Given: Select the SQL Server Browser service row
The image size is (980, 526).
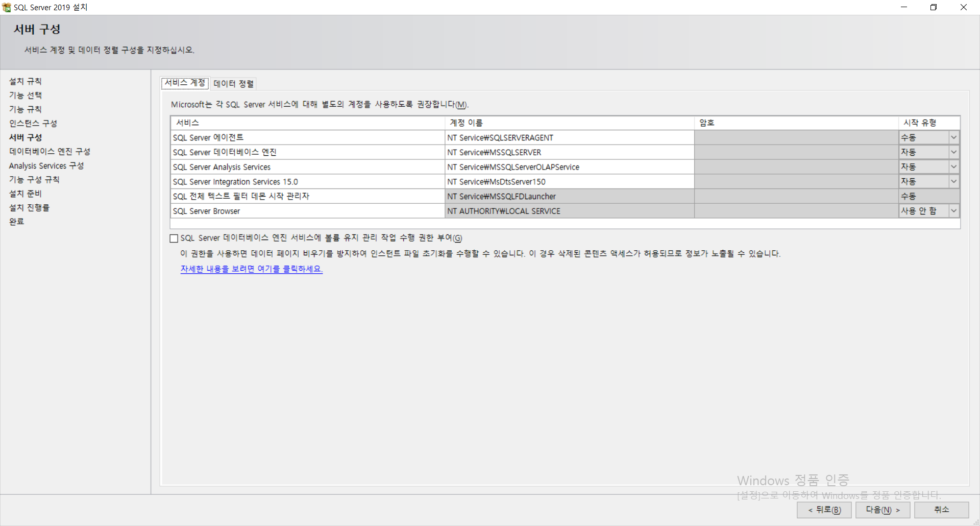Looking at the screenshot, I should click(308, 211).
